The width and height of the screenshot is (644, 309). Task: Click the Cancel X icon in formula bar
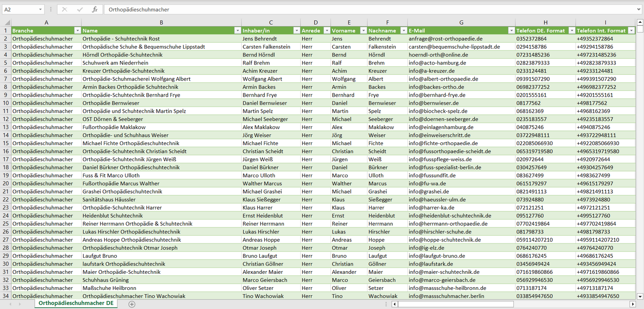[65, 9]
